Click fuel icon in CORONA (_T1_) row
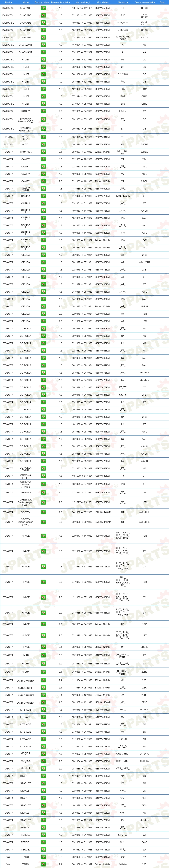Image resolution: width=169 pixels, height=868 pixels. click(43, 476)
